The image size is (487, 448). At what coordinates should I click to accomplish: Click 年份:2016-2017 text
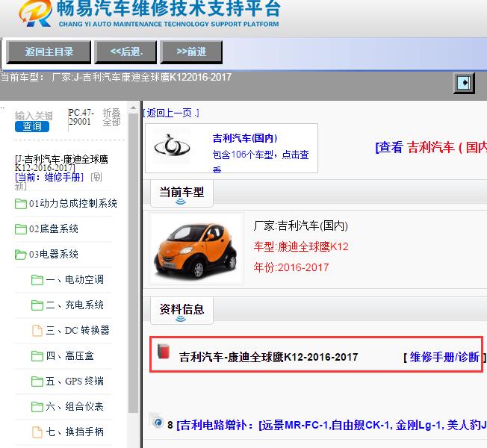pyautogui.click(x=291, y=267)
